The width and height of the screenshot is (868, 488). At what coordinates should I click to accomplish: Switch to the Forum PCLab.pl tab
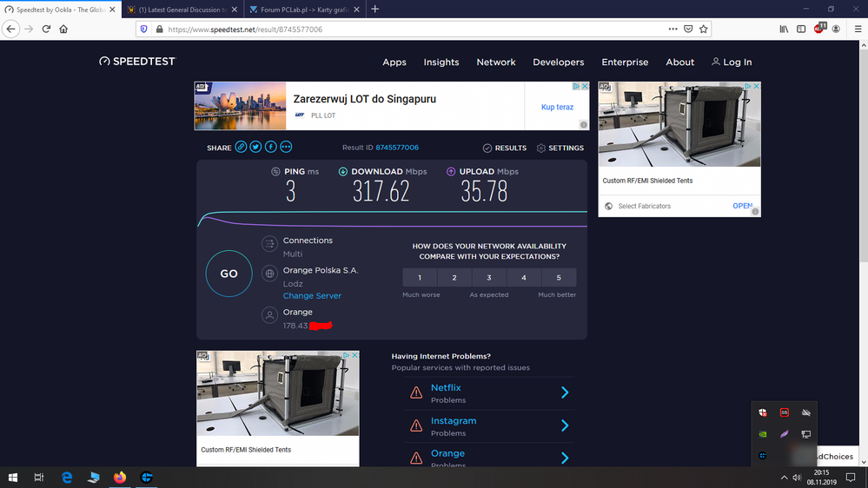(304, 10)
